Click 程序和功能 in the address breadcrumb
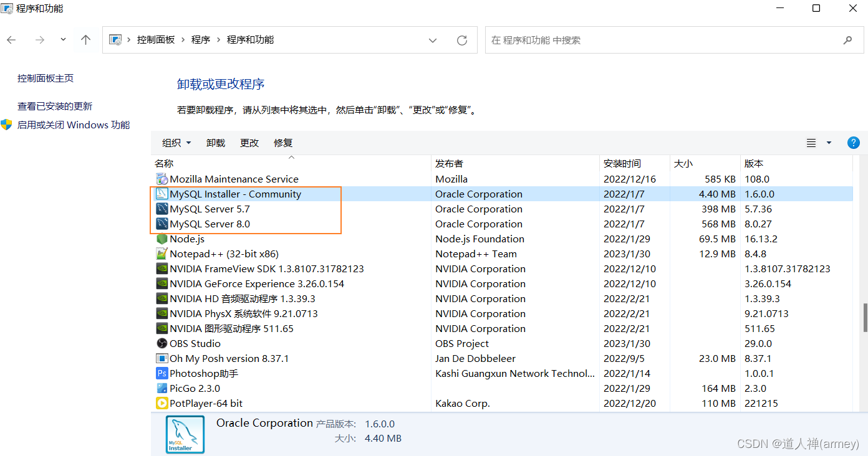Image resolution: width=868 pixels, height=456 pixels. 250,40
